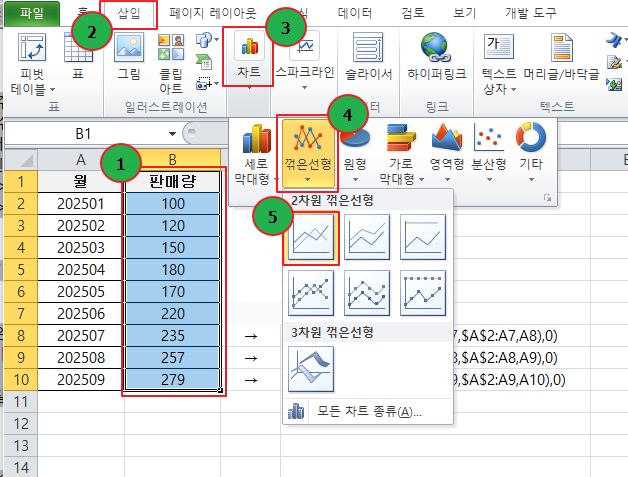Insert a 그림 picture
Screen dimensions: 628x477
(x=129, y=56)
